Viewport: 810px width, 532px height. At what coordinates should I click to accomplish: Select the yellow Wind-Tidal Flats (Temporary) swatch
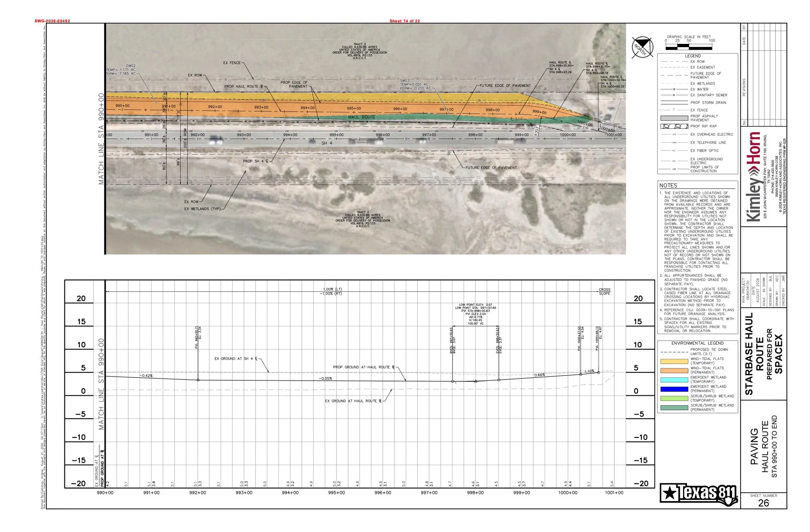[x=674, y=361]
